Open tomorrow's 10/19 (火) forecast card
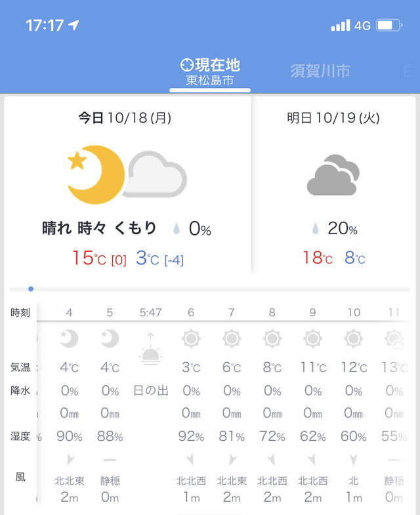 click(x=333, y=186)
